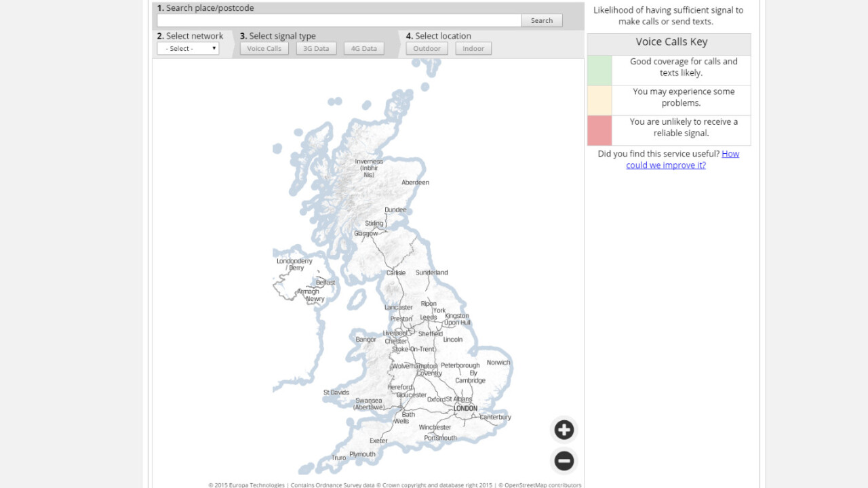Enable Indoor location mode

coord(473,48)
